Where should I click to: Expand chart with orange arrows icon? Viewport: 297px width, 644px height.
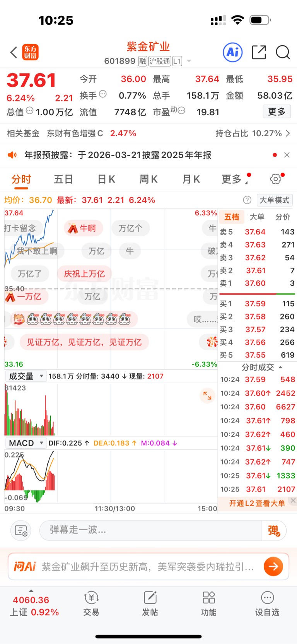pyautogui.click(x=207, y=396)
